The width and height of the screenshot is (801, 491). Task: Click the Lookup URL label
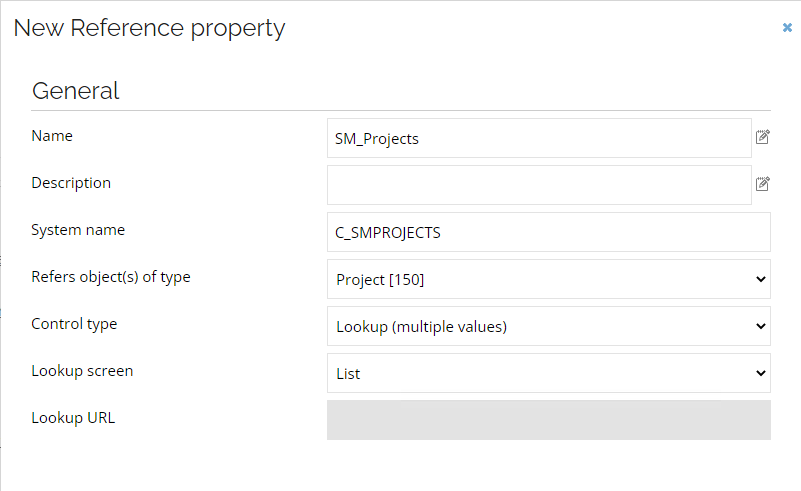click(73, 418)
